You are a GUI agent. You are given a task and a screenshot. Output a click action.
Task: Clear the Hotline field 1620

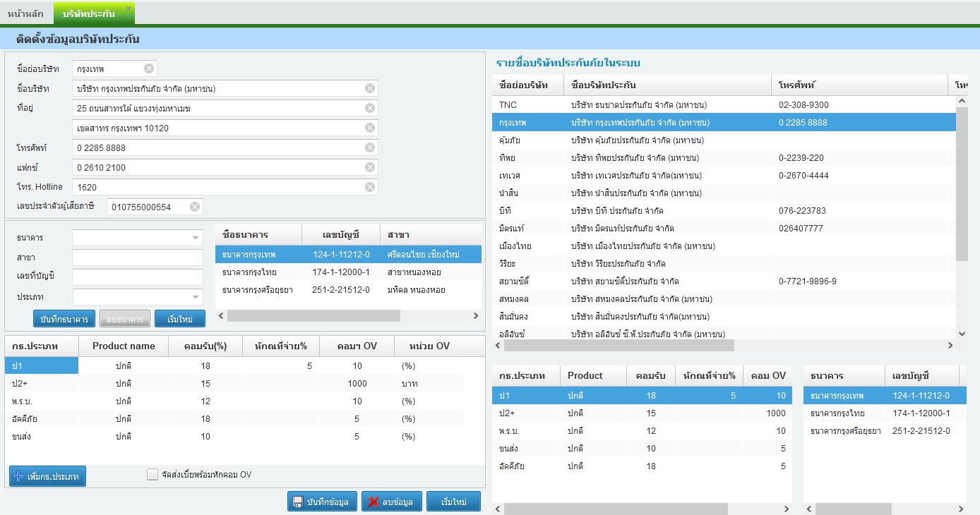coord(370,187)
